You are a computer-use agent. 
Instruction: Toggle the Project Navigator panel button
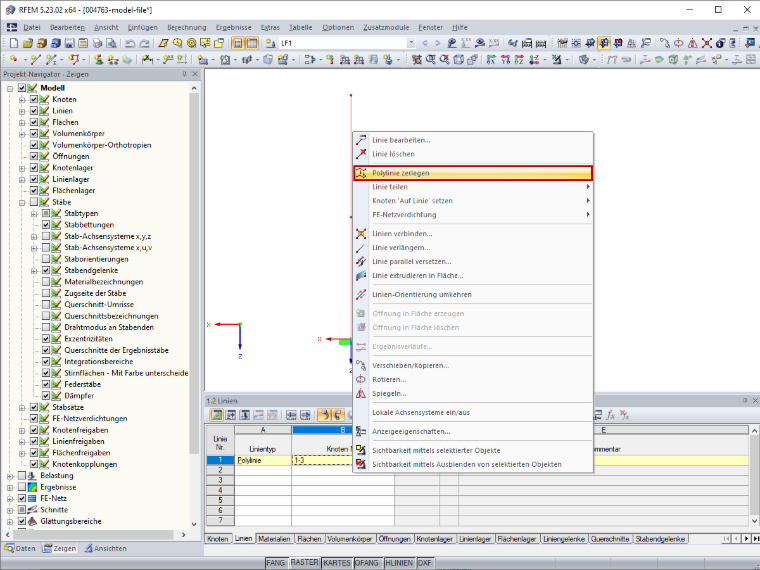(238, 43)
